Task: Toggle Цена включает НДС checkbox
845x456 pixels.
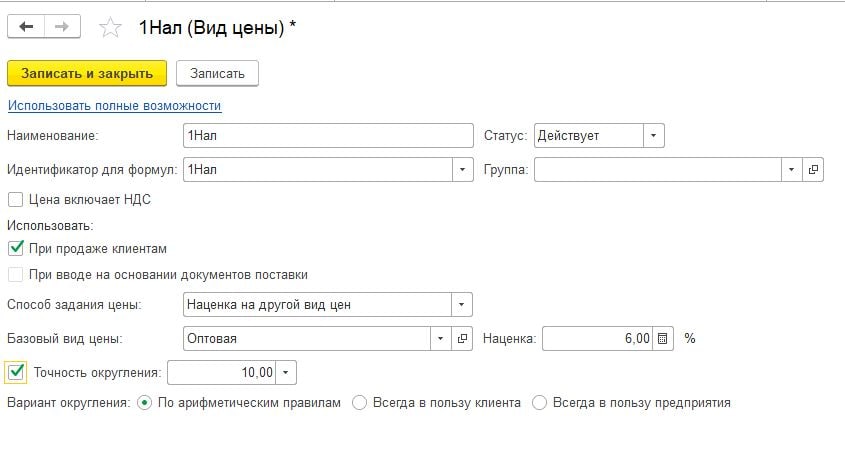Action: point(16,199)
